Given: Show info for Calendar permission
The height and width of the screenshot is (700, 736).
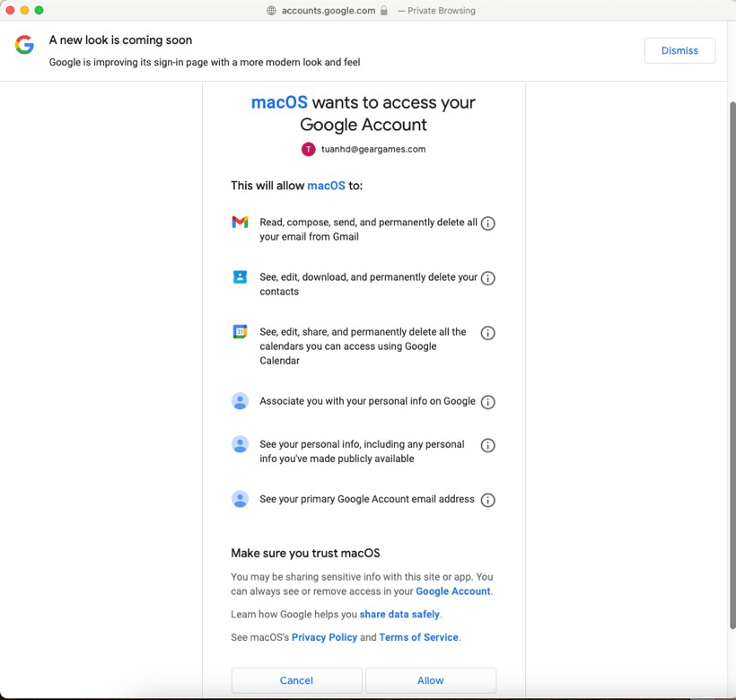Looking at the screenshot, I should [x=487, y=333].
